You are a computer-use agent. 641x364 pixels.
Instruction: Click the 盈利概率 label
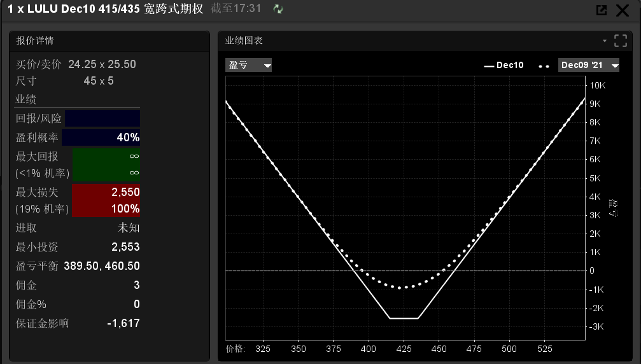[x=37, y=137]
